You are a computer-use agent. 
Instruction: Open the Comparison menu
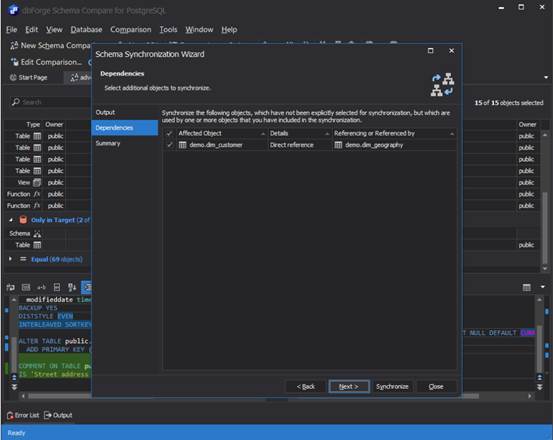131,30
